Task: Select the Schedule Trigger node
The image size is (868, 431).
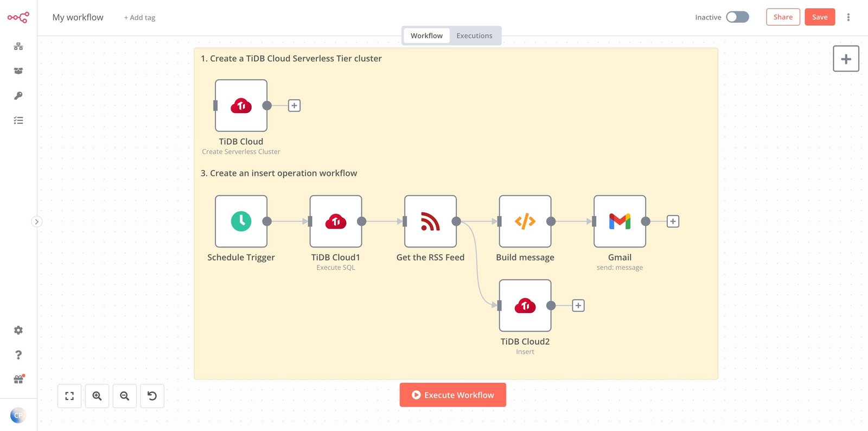Action: point(241,221)
